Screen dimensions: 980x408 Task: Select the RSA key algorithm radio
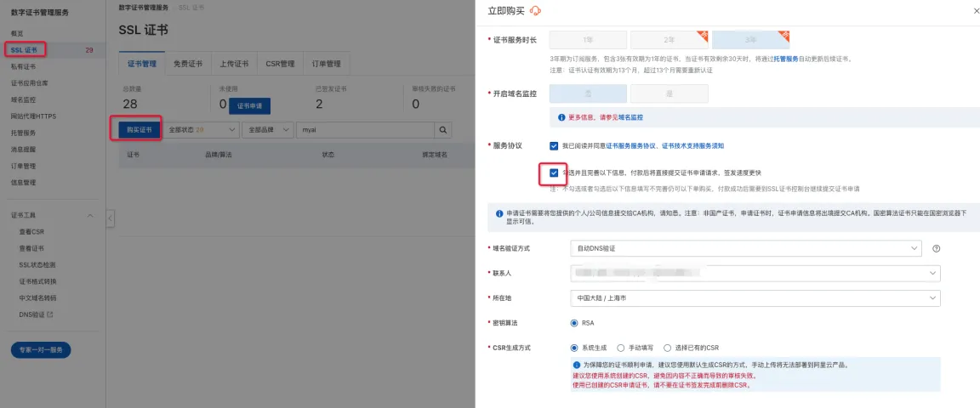[574, 323]
